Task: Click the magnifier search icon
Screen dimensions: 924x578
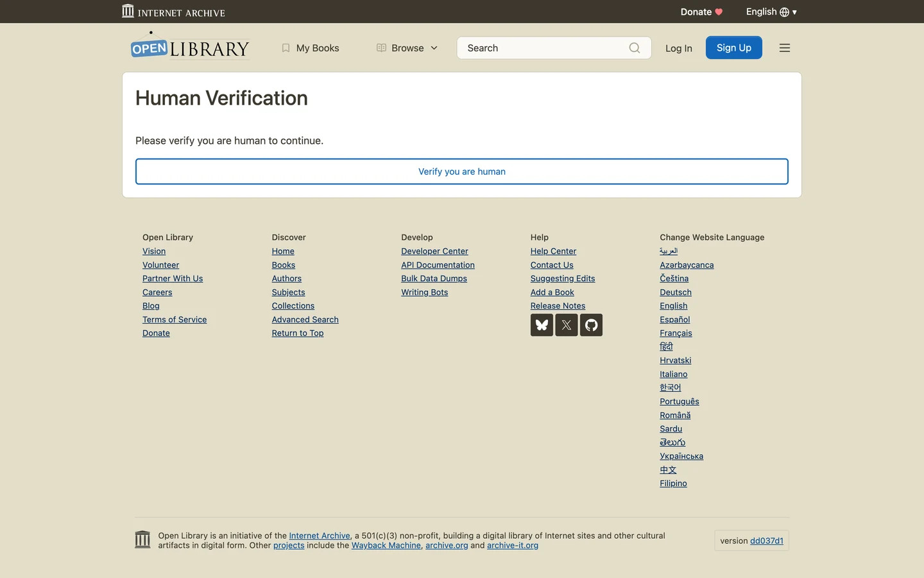Action: coord(635,48)
